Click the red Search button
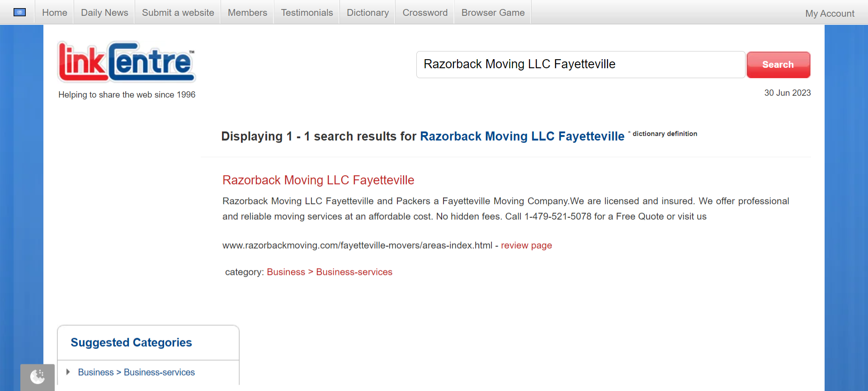 pyautogui.click(x=778, y=65)
